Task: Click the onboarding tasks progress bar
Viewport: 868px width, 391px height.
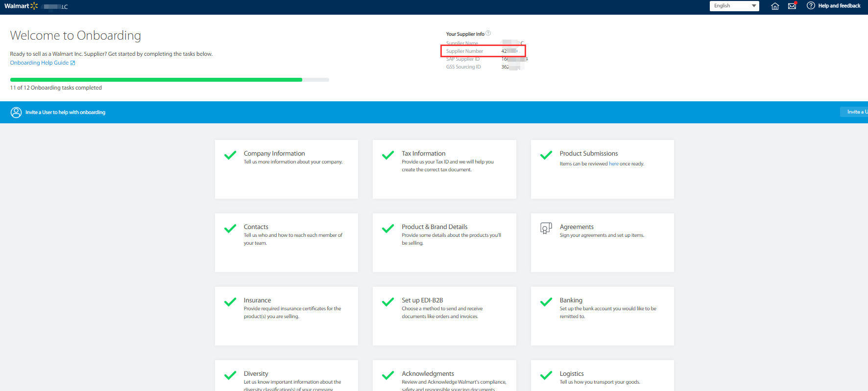Action: point(169,80)
